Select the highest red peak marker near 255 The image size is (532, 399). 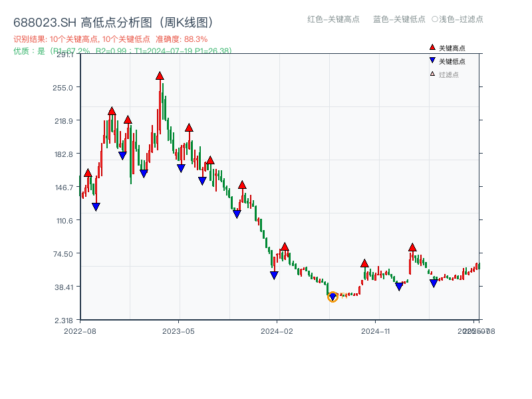(x=159, y=77)
